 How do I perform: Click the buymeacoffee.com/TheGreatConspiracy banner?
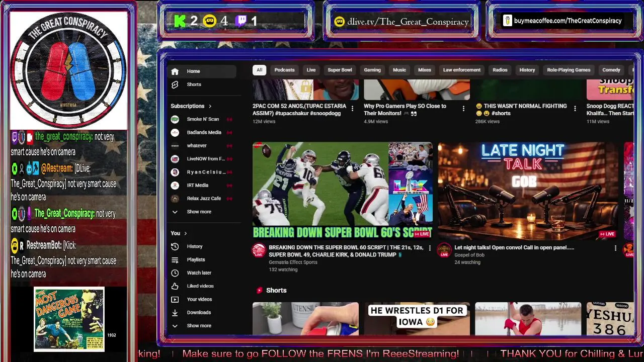tap(563, 21)
